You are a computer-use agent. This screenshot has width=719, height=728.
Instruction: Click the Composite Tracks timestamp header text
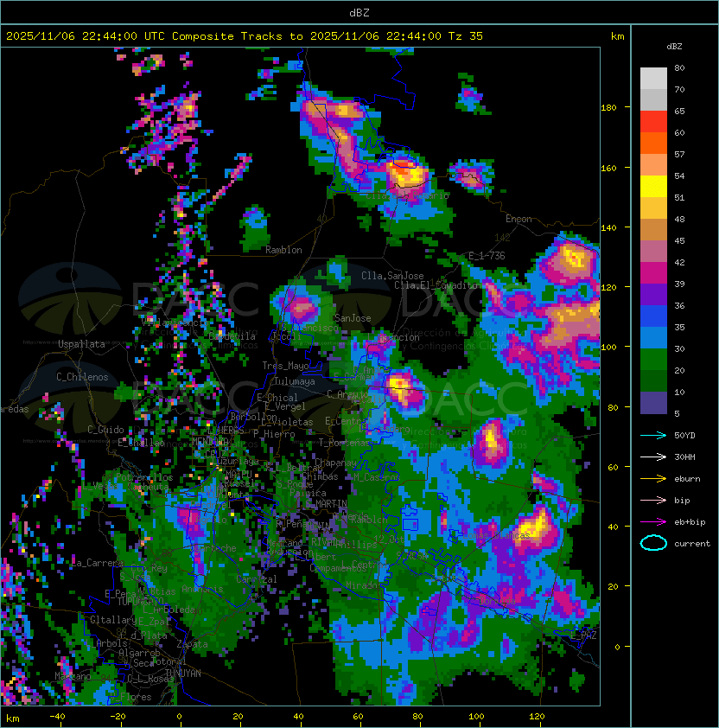coord(245,36)
